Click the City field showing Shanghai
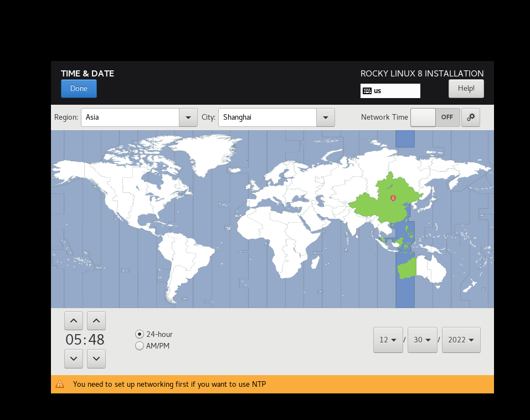 267,117
